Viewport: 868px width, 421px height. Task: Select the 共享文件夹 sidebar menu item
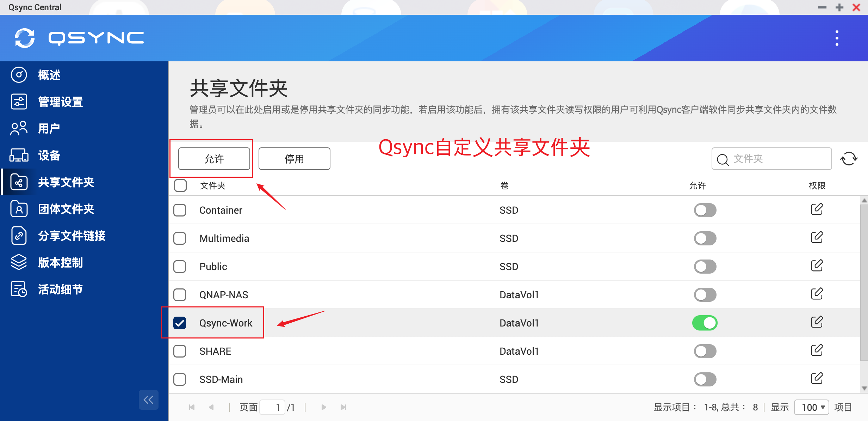point(66,182)
